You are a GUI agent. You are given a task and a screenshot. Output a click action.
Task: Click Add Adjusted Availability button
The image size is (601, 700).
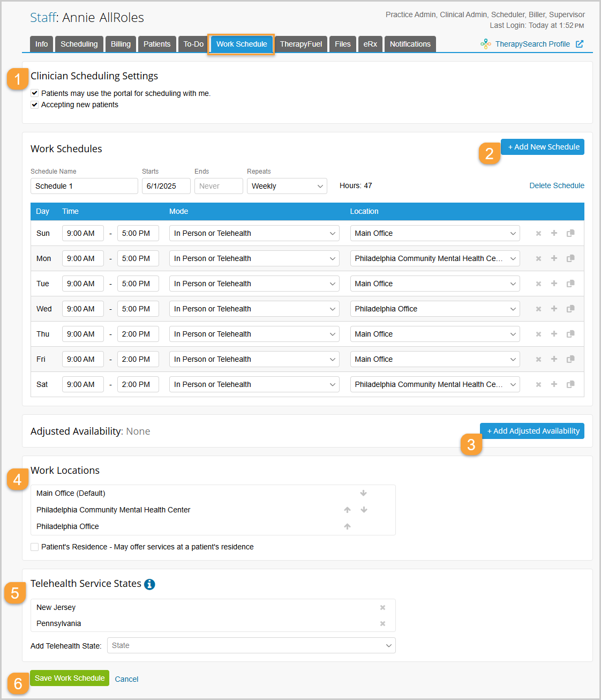pos(532,431)
